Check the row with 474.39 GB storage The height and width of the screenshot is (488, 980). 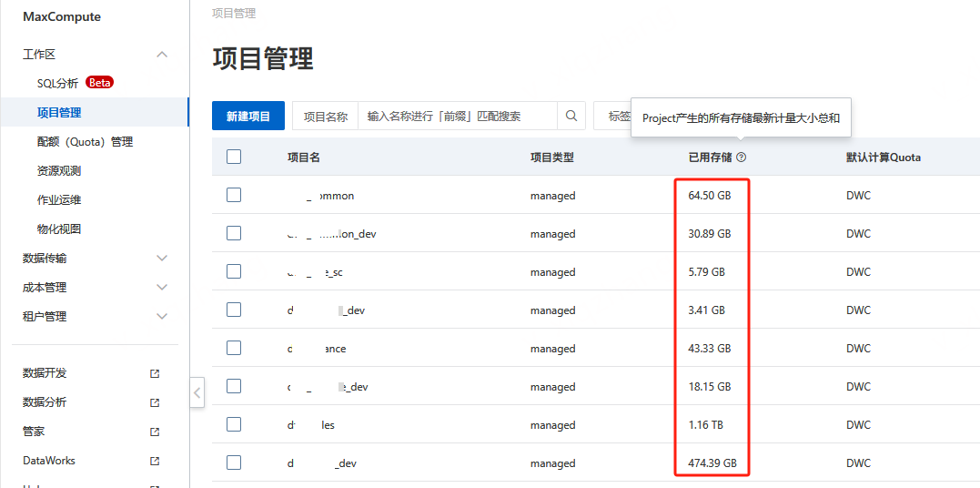pos(234,463)
